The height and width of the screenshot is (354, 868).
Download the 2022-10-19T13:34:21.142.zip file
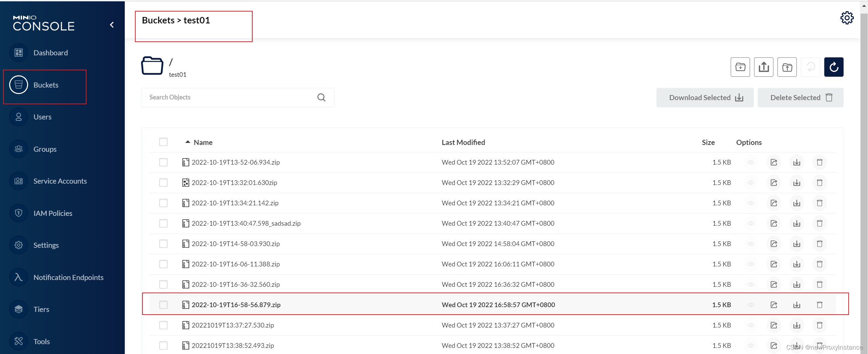[796, 203]
